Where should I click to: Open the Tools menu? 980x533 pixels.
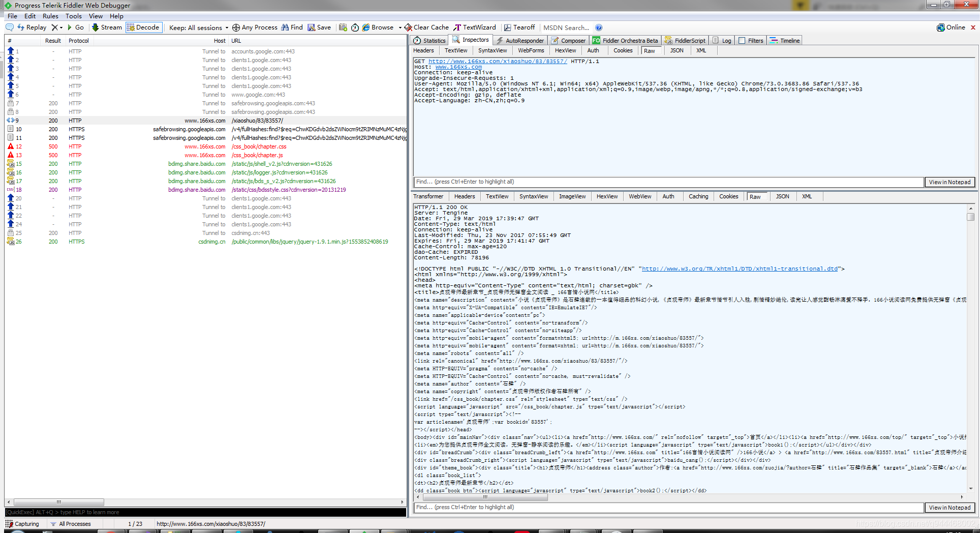[74, 16]
